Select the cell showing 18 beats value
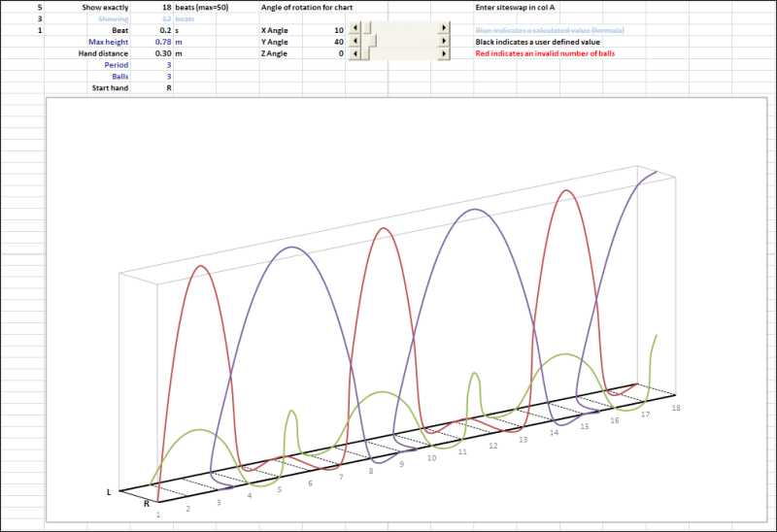Viewport: 777px width, 532px height. pyautogui.click(x=152, y=8)
